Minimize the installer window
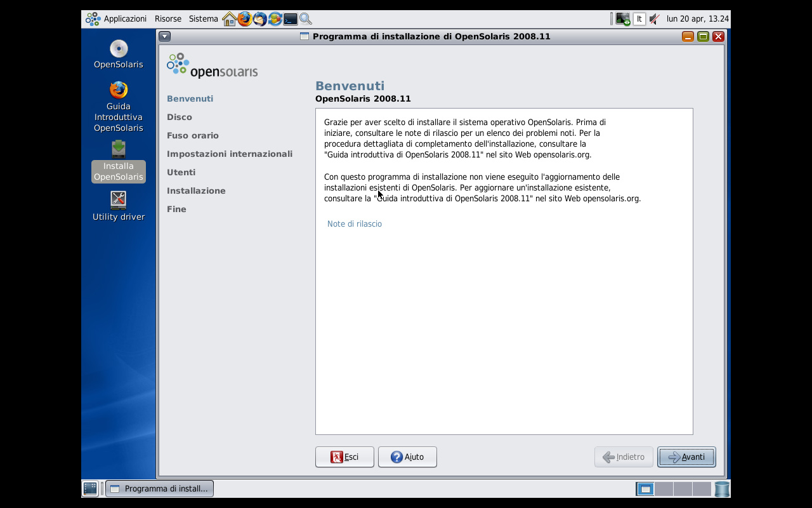This screenshot has height=508, width=812. (688, 36)
